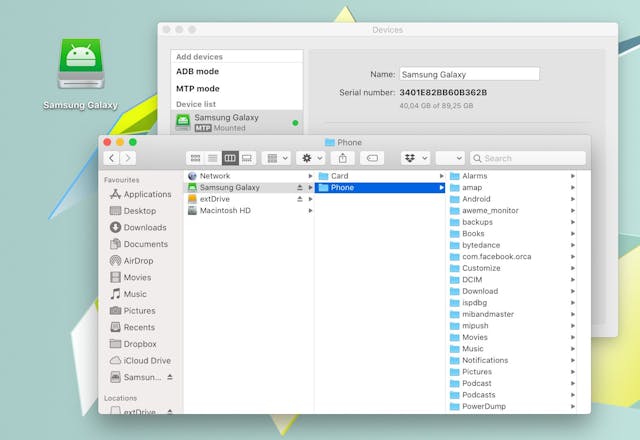
Task: Select Network in first column
Action: point(249,176)
